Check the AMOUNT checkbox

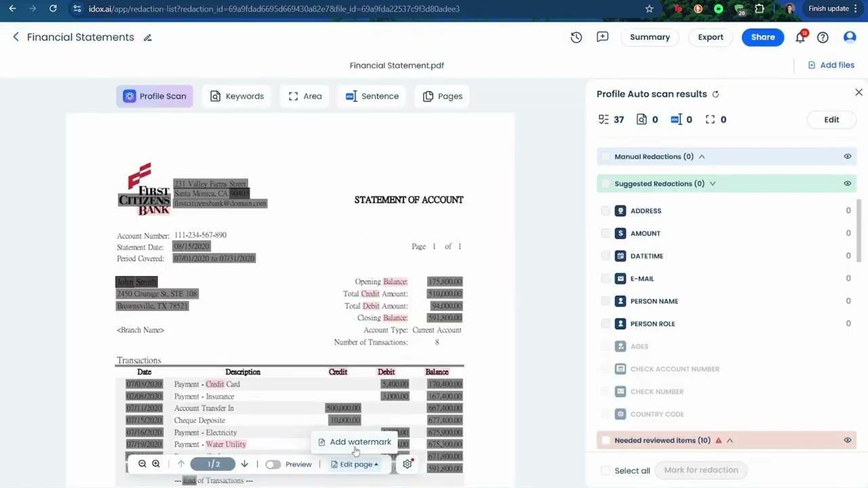coord(606,233)
